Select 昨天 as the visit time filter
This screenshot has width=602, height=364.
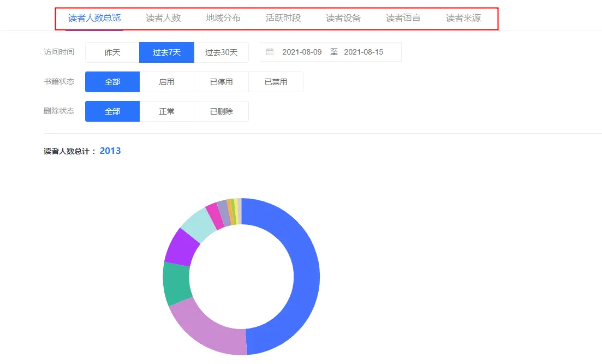tap(112, 52)
